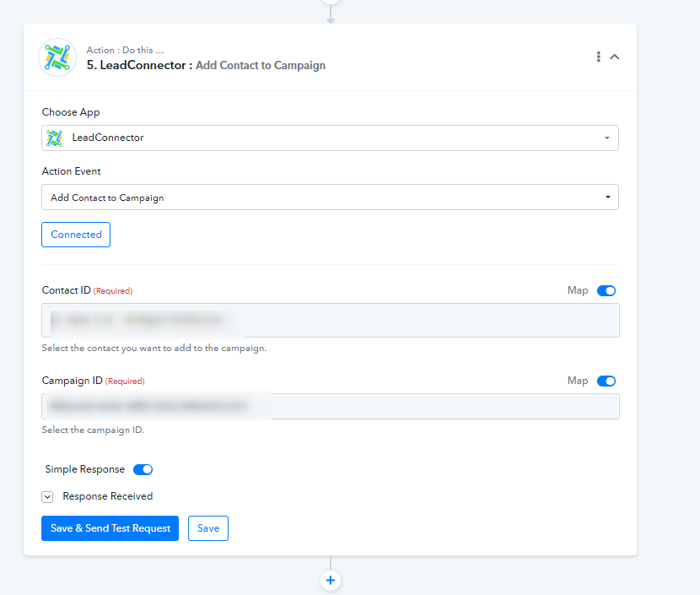Viewport: 700px width, 595px height.
Task: Click the 'Action : Do this ...' label
Action: [126, 50]
